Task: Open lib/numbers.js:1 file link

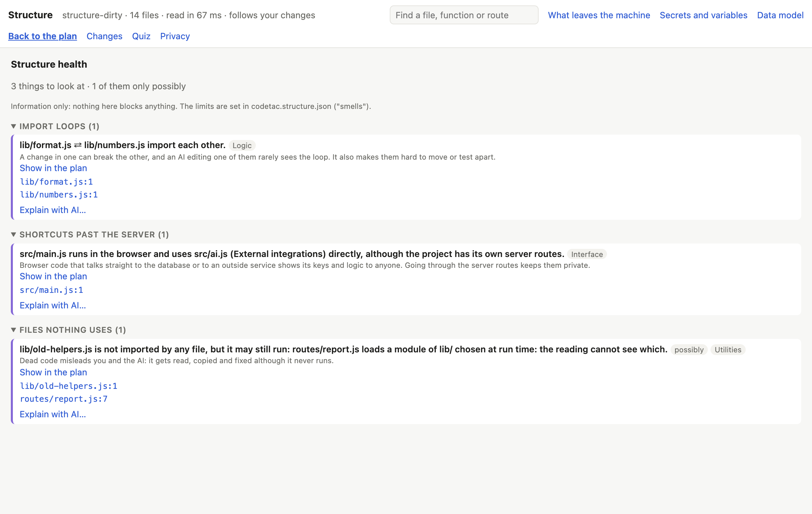Action: point(59,195)
